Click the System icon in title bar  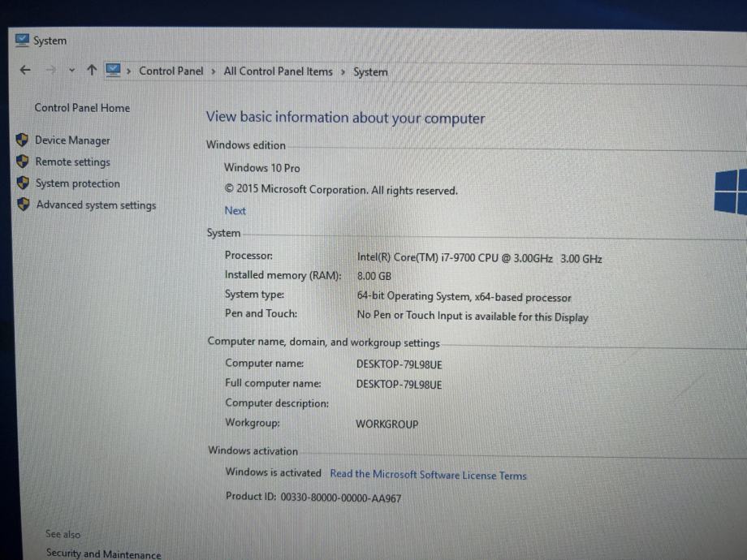(x=22, y=41)
